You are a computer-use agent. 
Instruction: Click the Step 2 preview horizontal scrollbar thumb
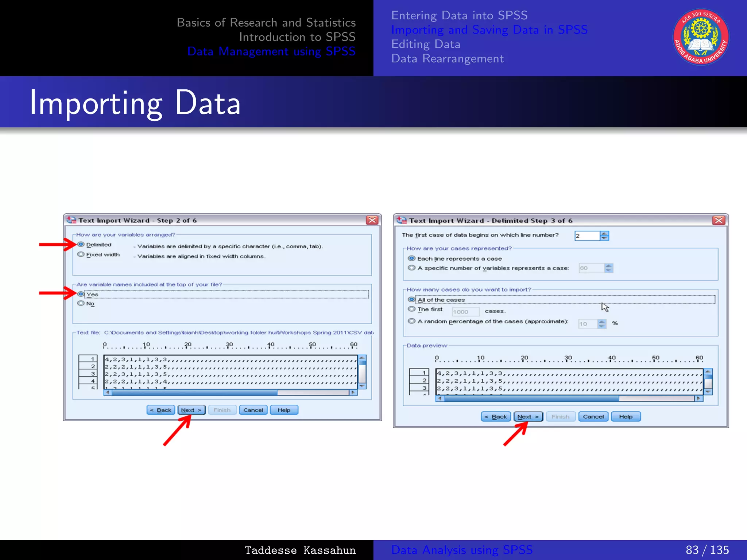194,393
